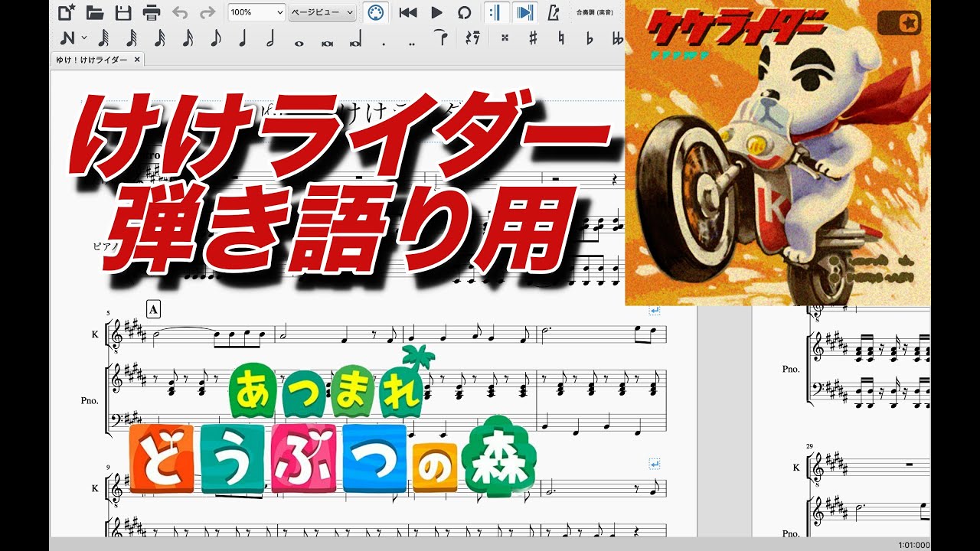Redo the last action
Image resolution: width=980 pixels, height=551 pixels.
click(x=207, y=12)
